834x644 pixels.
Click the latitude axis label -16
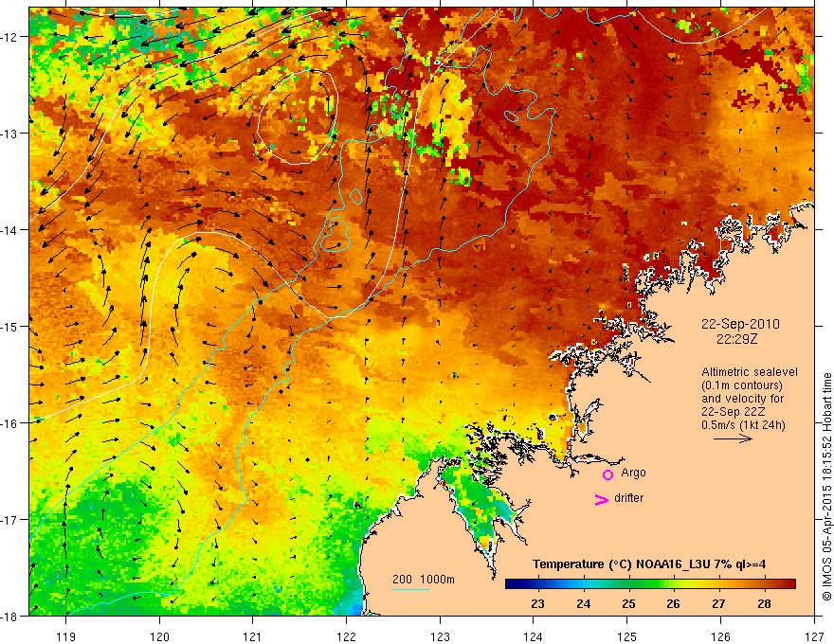(8, 423)
